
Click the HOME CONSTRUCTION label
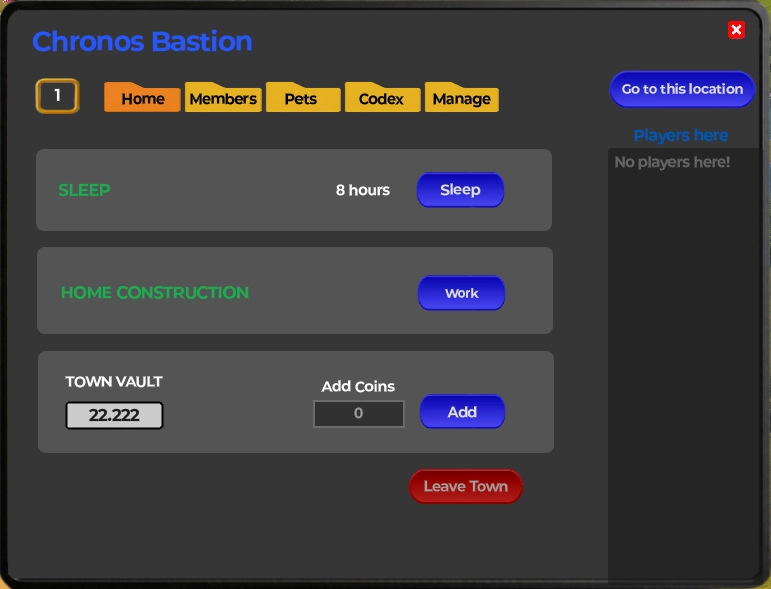tap(155, 293)
